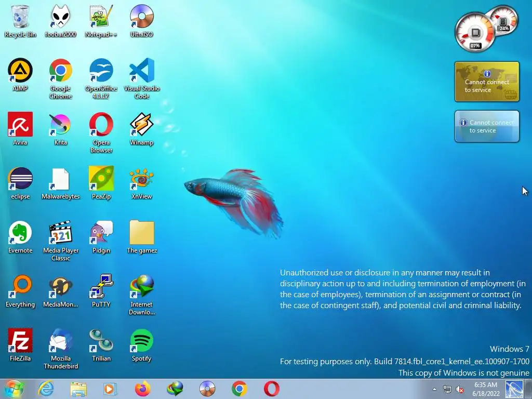The height and width of the screenshot is (399, 532).
Task: Click the MediaMonkey desktop shortcut
Action: 60,291
